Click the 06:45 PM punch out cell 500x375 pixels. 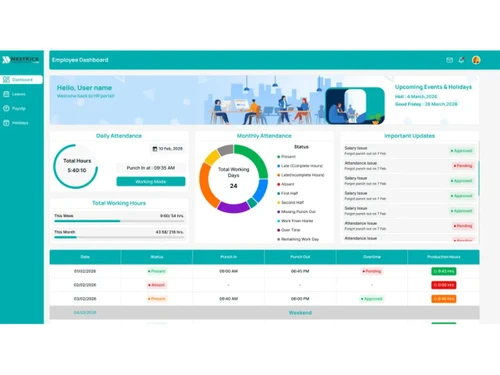(x=300, y=271)
